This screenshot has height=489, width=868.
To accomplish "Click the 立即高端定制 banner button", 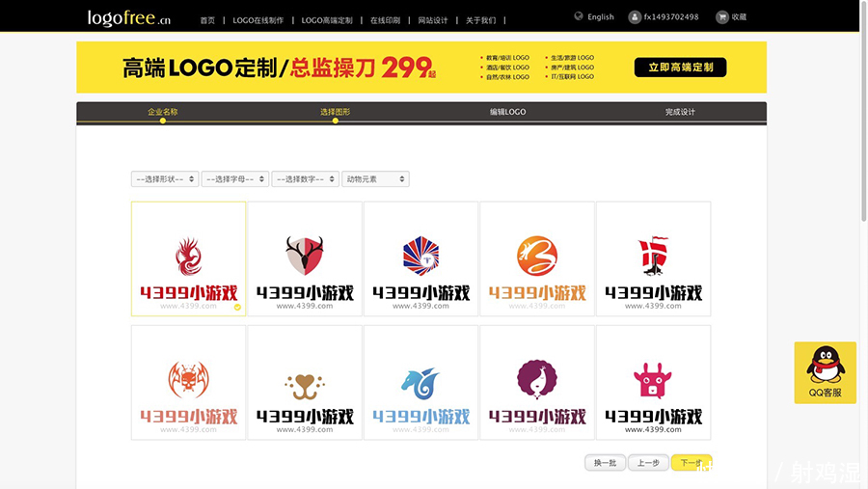I will pos(680,68).
